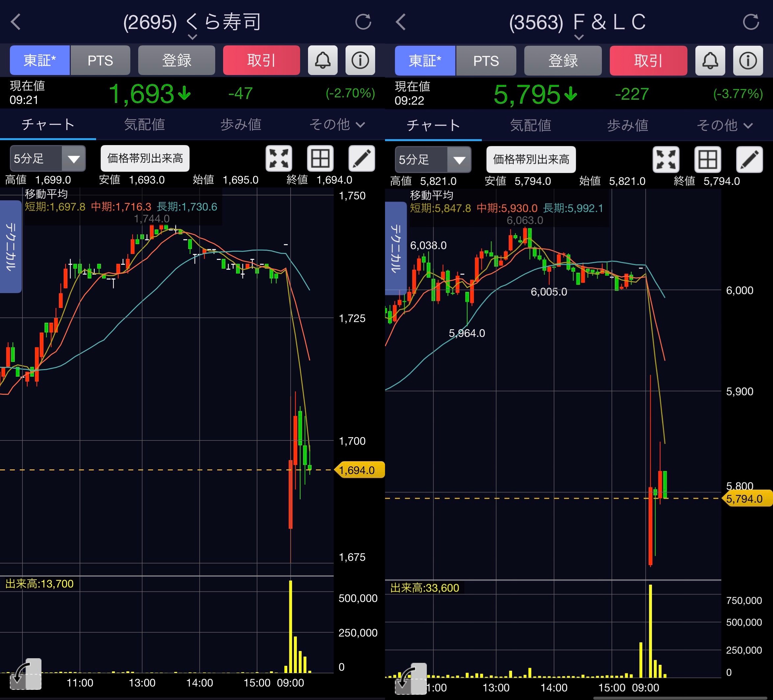Tap 登録 to register F&LC
773x700 pixels.
click(563, 61)
